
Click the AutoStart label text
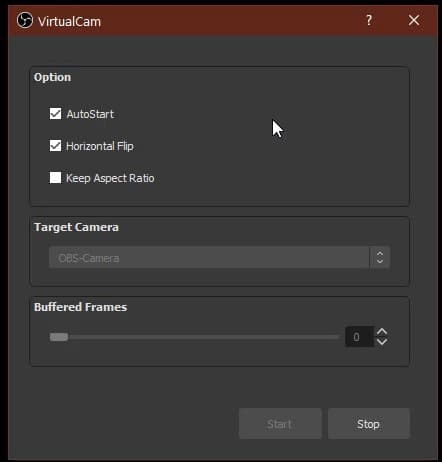[x=90, y=114]
